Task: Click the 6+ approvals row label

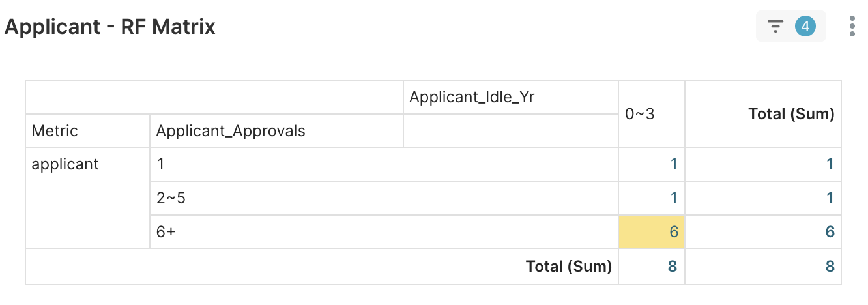Action: click(166, 232)
